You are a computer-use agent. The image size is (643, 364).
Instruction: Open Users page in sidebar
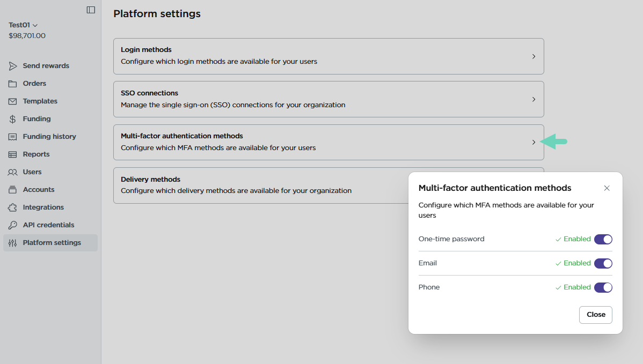coord(50,172)
